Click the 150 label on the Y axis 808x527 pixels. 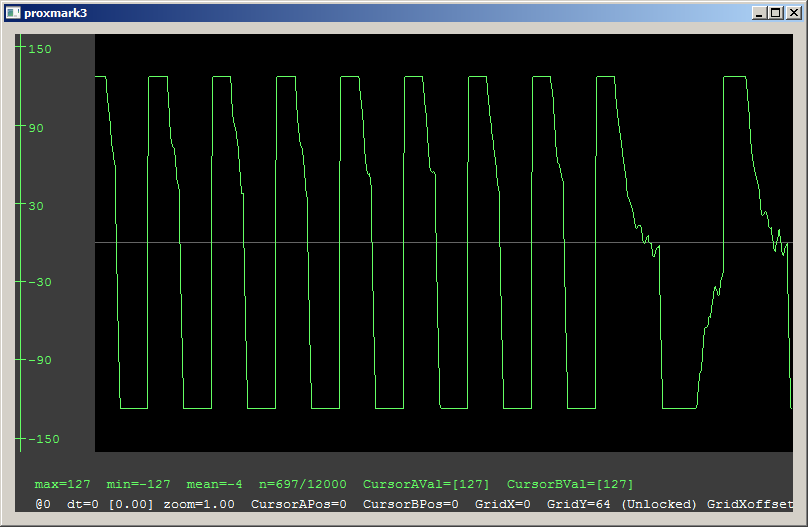41,49
